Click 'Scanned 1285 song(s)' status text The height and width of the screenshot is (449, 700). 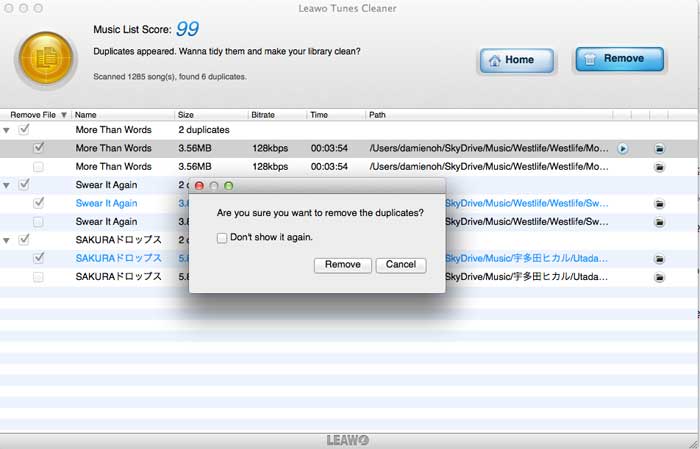[170, 77]
